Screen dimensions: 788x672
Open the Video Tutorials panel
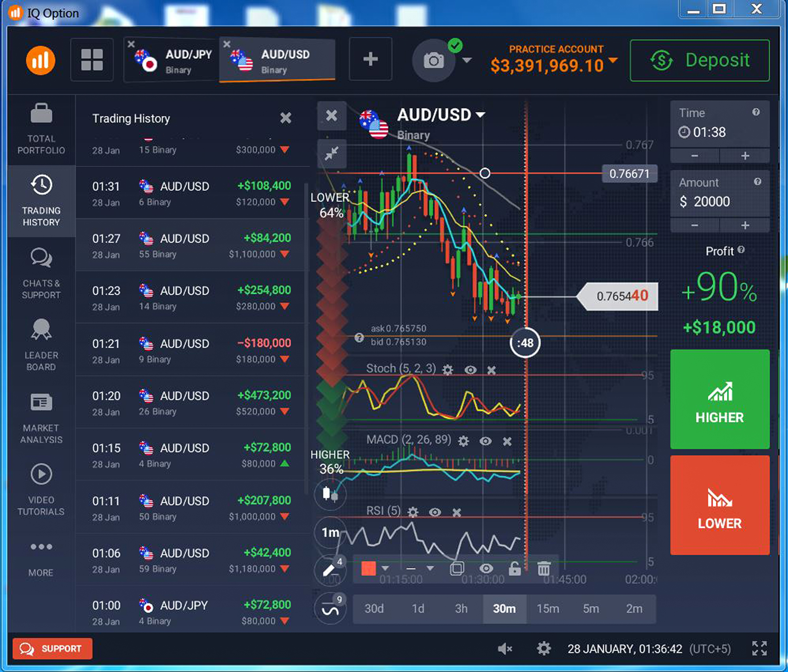click(x=41, y=489)
